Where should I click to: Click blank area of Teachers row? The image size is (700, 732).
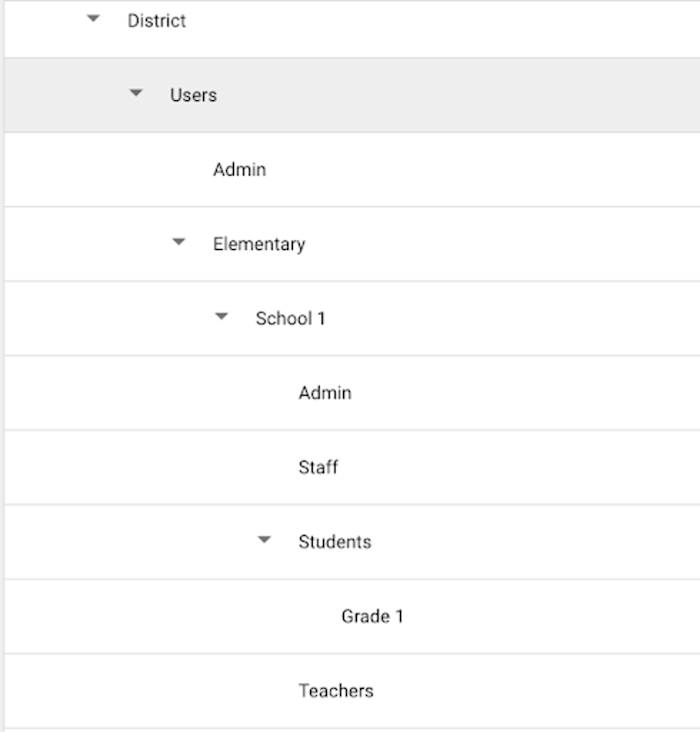click(537, 691)
